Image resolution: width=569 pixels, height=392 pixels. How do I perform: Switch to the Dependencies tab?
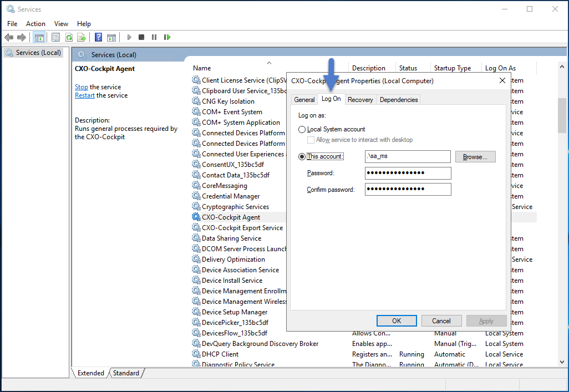(398, 100)
